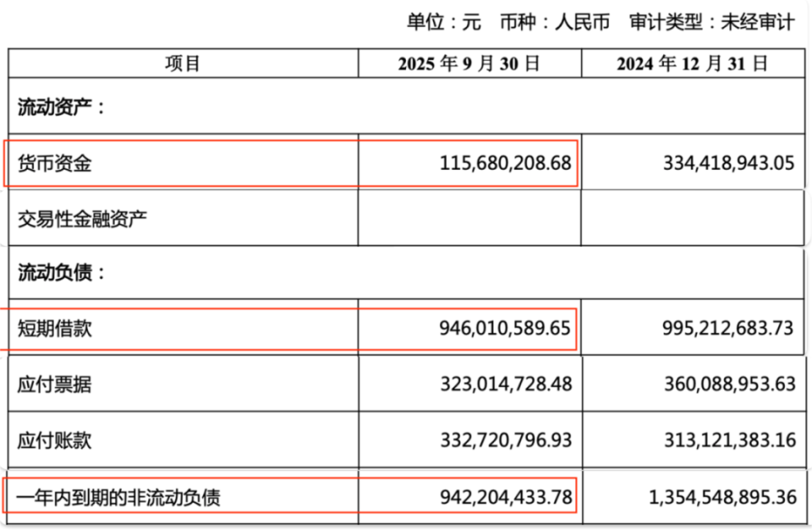The width and height of the screenshot is (812, 530).
Task: Click the 应付票据 row label
Action: [x=55, y=385]
